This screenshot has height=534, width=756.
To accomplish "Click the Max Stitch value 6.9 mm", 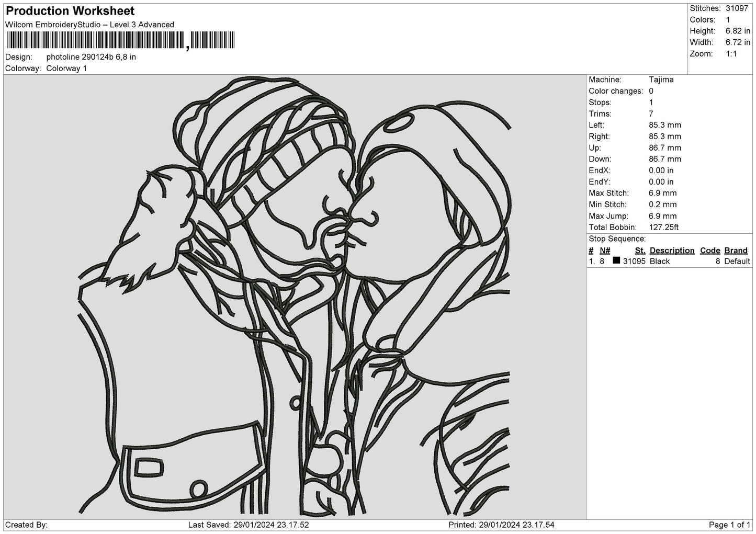I will [663, 193].
